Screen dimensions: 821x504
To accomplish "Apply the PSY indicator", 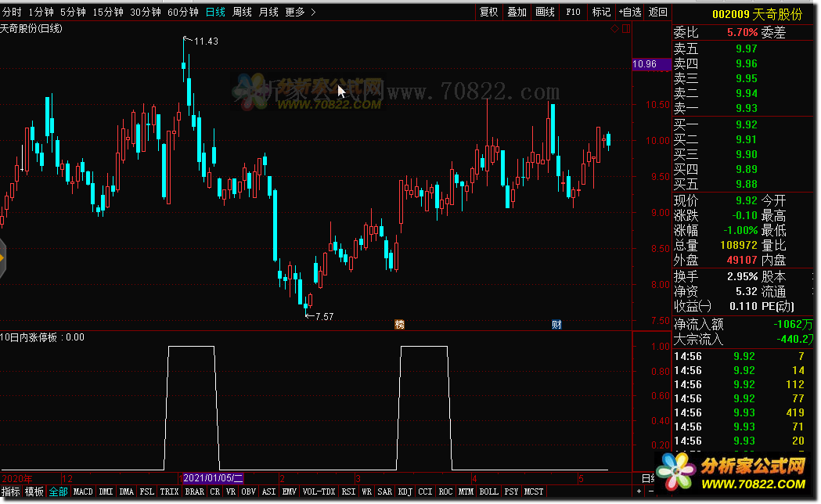I will tap(511, 491).
